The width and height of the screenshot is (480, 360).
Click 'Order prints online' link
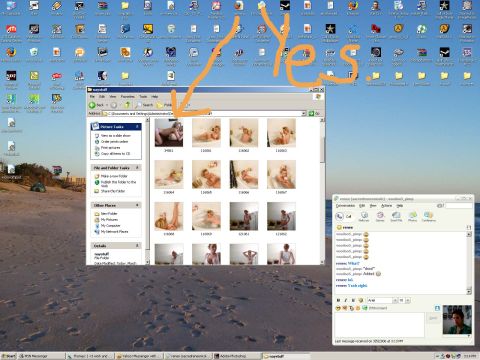[x=114, y=142]
